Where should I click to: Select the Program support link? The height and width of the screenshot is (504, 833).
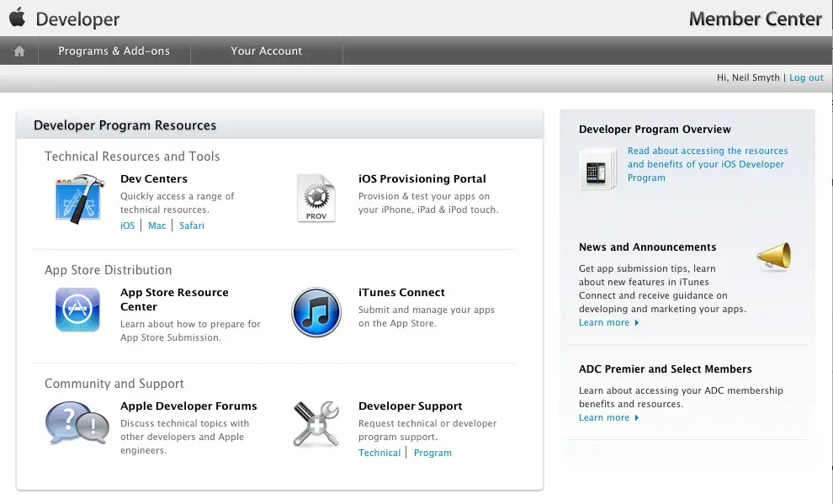click(x=432, y=453)
